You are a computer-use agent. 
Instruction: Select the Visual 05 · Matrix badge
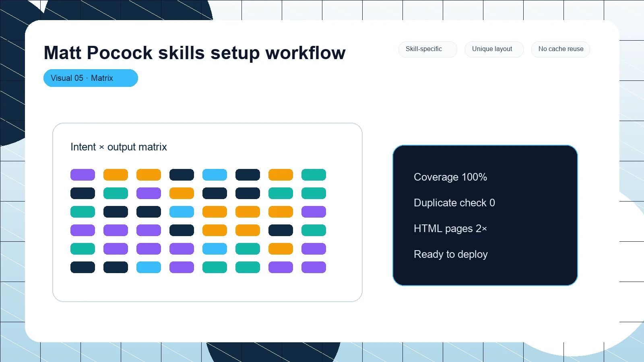click(x=91, y=78)
